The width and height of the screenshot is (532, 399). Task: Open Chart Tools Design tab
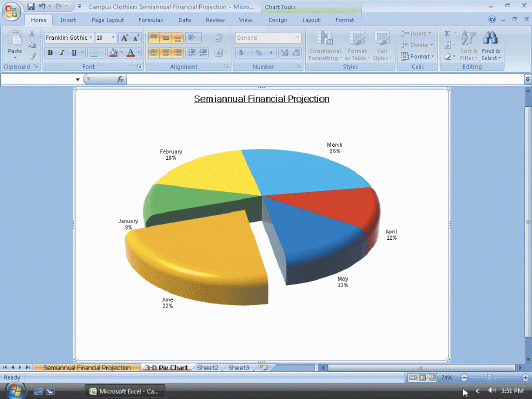pos(278,20)
